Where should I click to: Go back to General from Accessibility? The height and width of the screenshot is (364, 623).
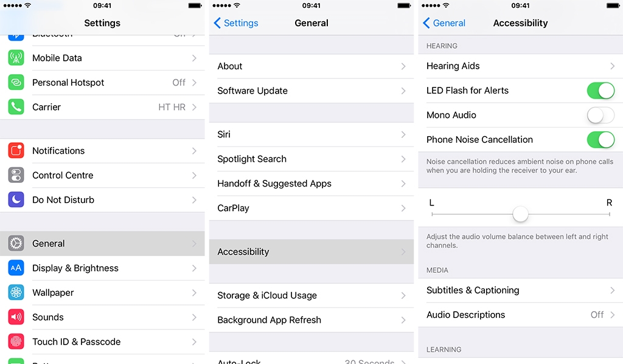444,23
